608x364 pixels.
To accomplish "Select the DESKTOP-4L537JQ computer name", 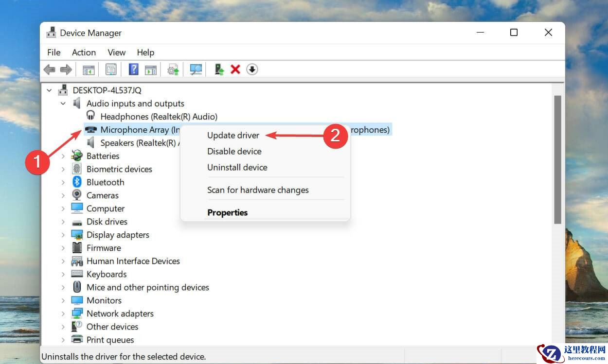I will point(107,90).
